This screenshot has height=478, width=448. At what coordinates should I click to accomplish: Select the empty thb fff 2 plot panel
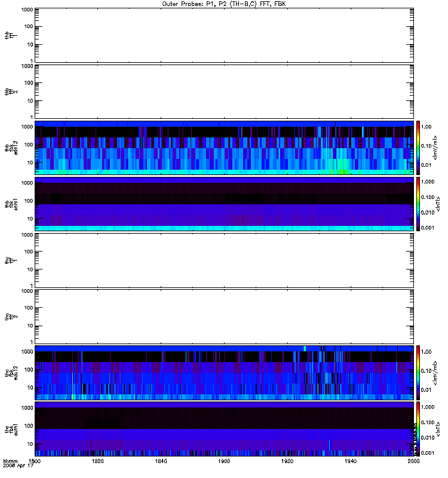click(224, 91)
